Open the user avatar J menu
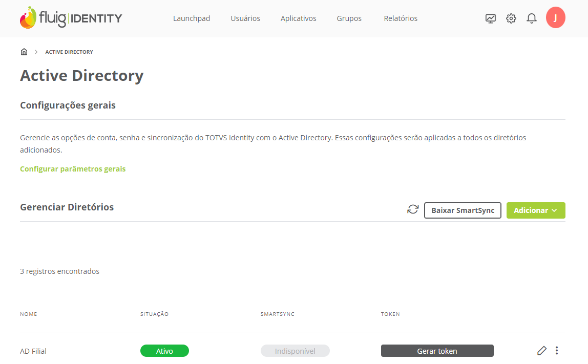 coord(555,17)
